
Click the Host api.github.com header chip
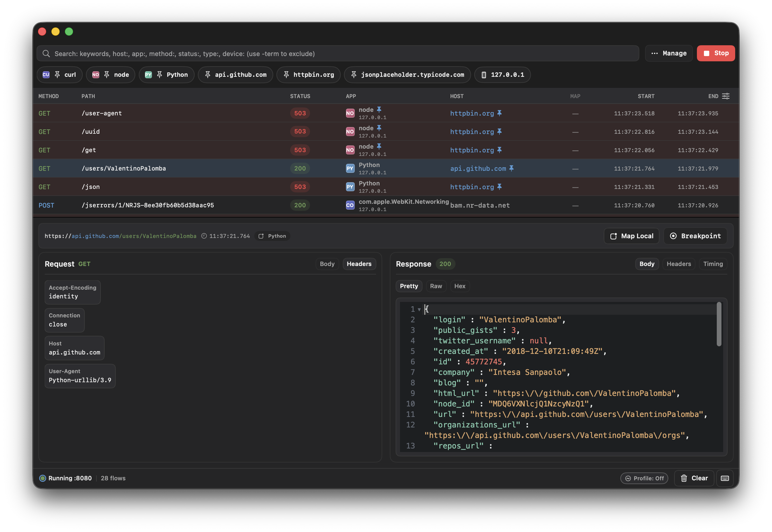[74, 348]
